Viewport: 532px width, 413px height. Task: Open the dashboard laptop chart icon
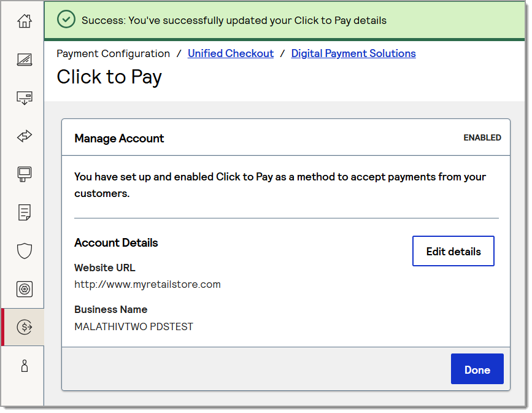pos(24,60)
